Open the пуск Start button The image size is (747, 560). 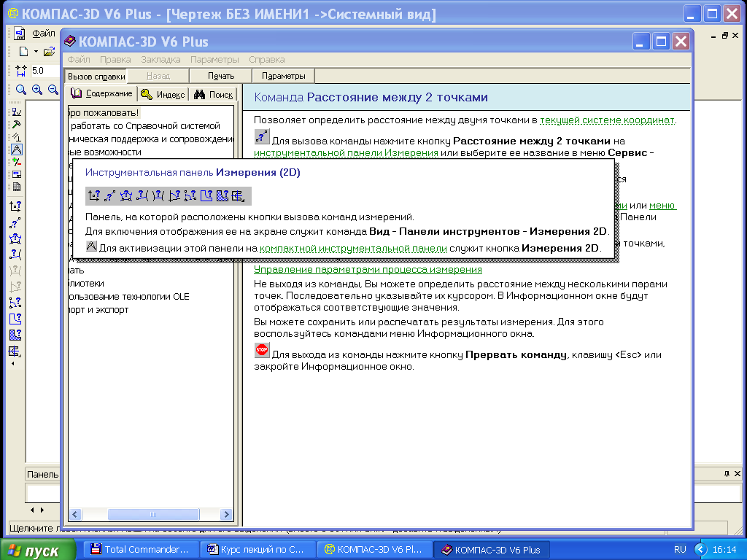(38, 550)
